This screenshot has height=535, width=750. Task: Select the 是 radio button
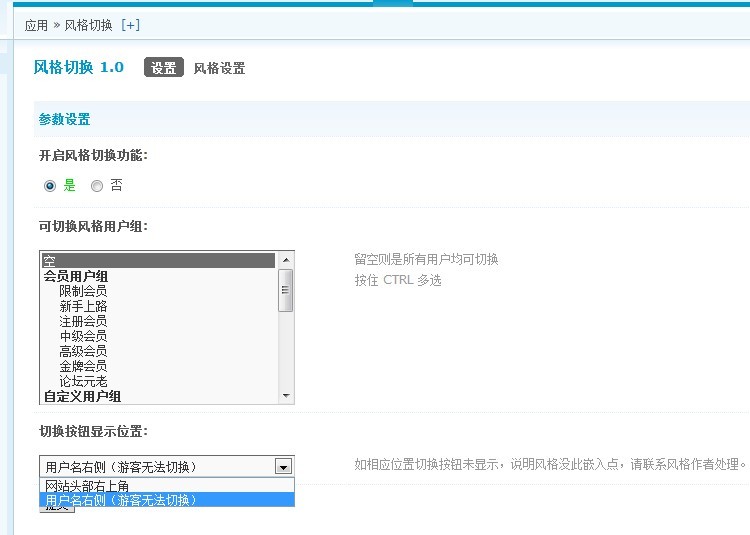tap(50, 186)
